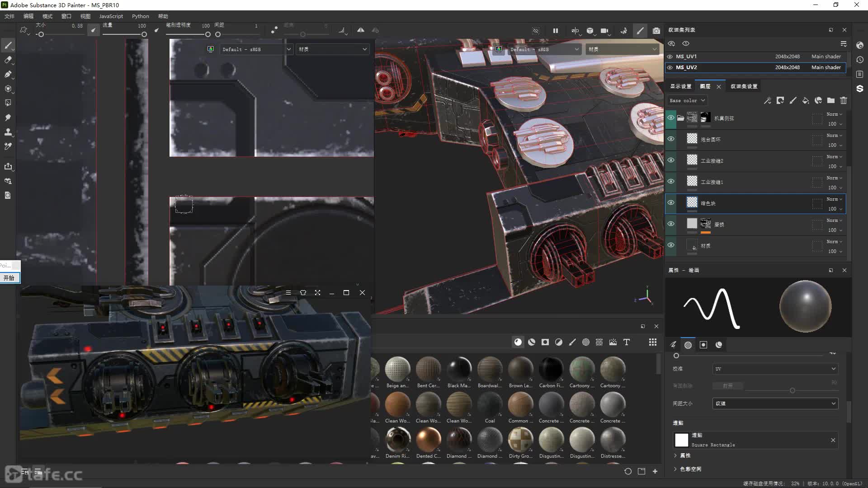
Task: Show fonts filter T icon in assets
Action: coord(627,342)
